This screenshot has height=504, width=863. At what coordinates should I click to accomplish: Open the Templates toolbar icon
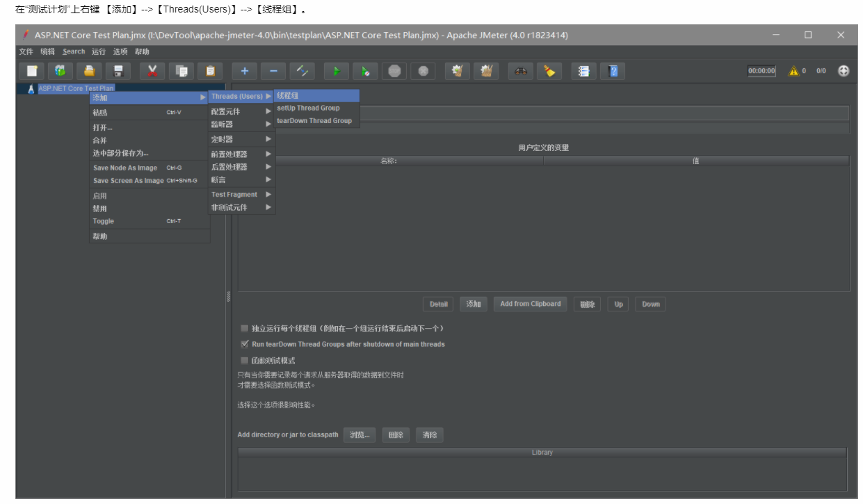(61, 71)
